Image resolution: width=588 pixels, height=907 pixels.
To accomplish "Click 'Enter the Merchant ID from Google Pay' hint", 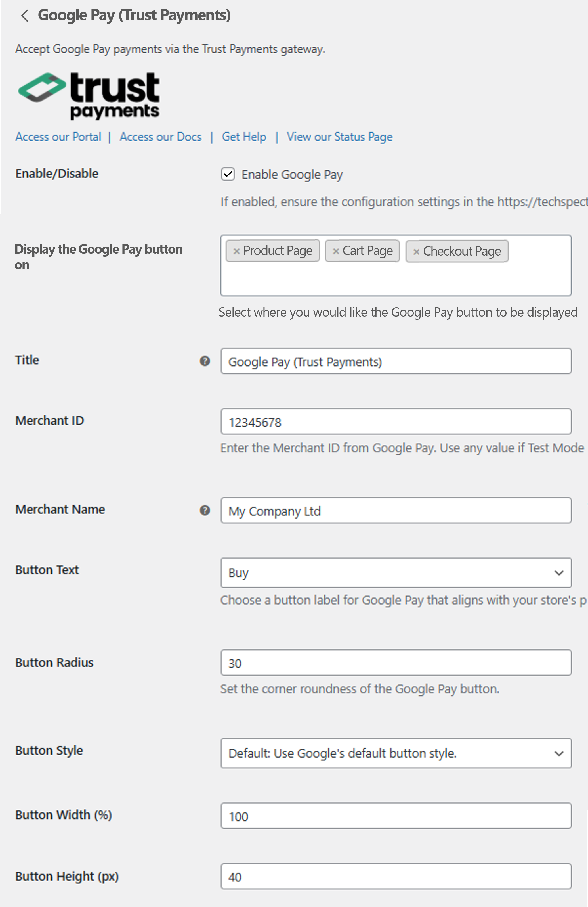I will (402, 448).
